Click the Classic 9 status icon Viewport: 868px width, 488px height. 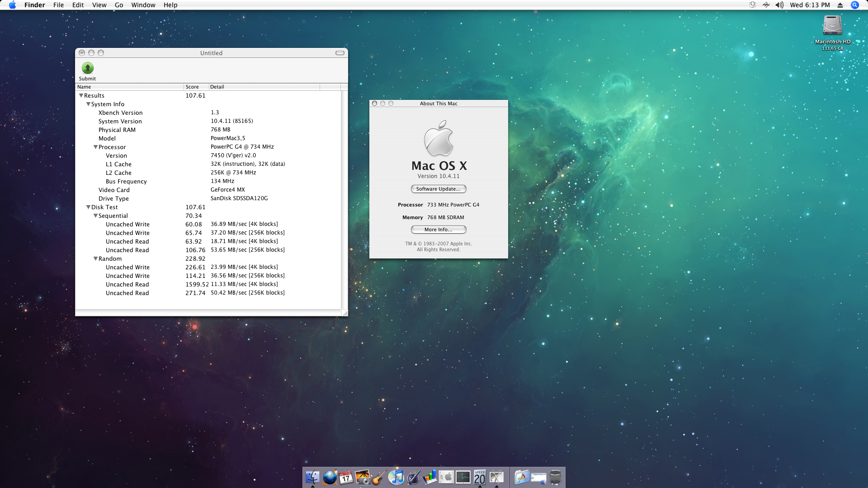click(752, 5)
